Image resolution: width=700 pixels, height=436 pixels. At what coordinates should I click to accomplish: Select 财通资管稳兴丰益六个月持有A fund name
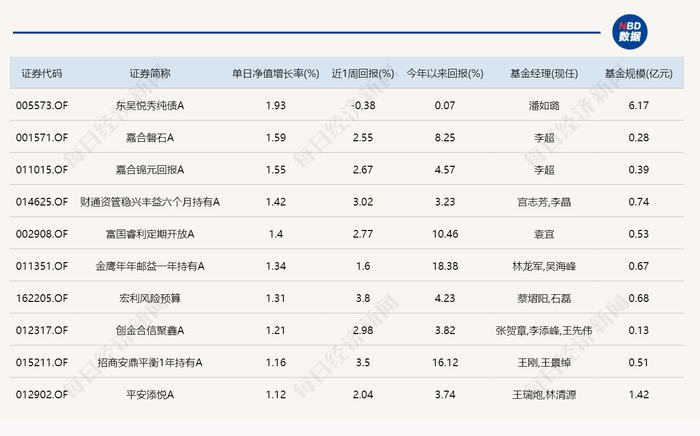tap(150, 202)
